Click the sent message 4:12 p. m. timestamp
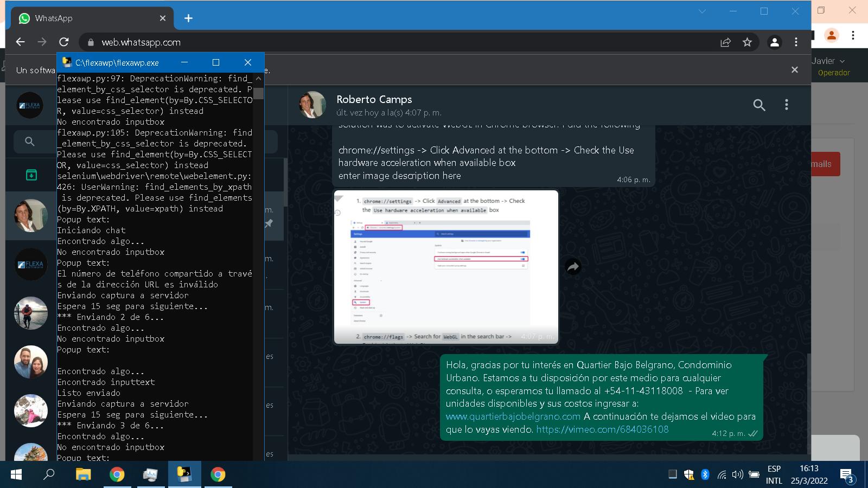The width and height of the screenshot is (868, 488). point(728,434)
